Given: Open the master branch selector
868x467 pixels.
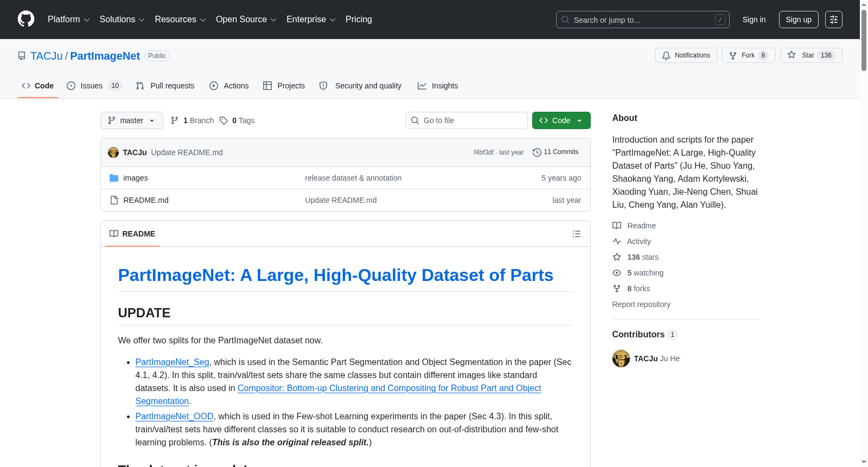Looking at the screenshot, I should point(132,120).
